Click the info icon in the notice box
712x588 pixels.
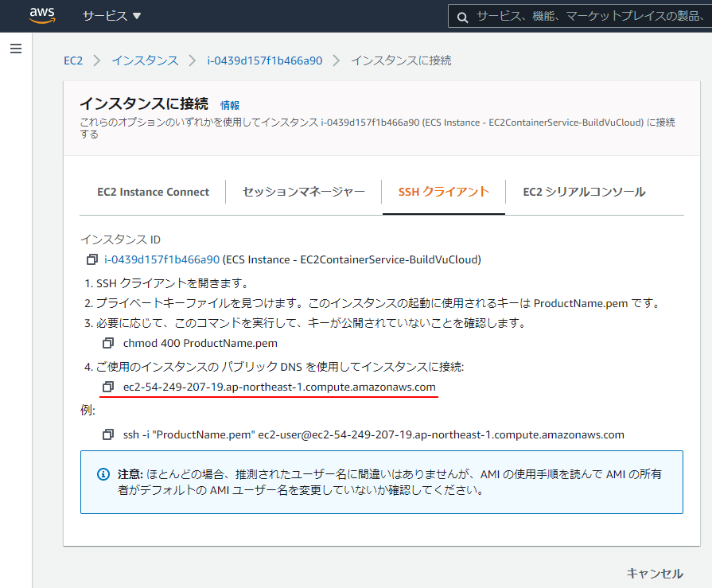103,474
